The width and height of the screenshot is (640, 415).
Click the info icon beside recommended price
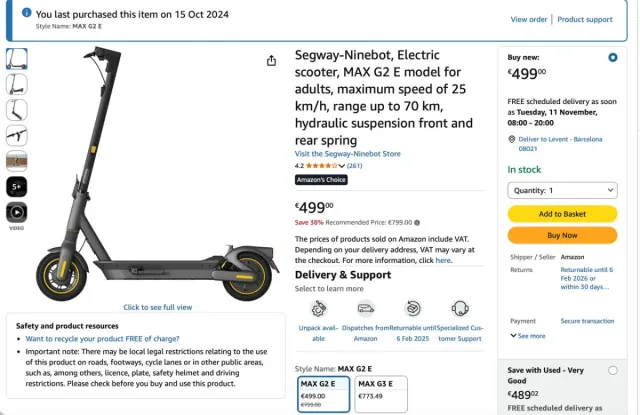pyautogui.click(x=417, y=223)
